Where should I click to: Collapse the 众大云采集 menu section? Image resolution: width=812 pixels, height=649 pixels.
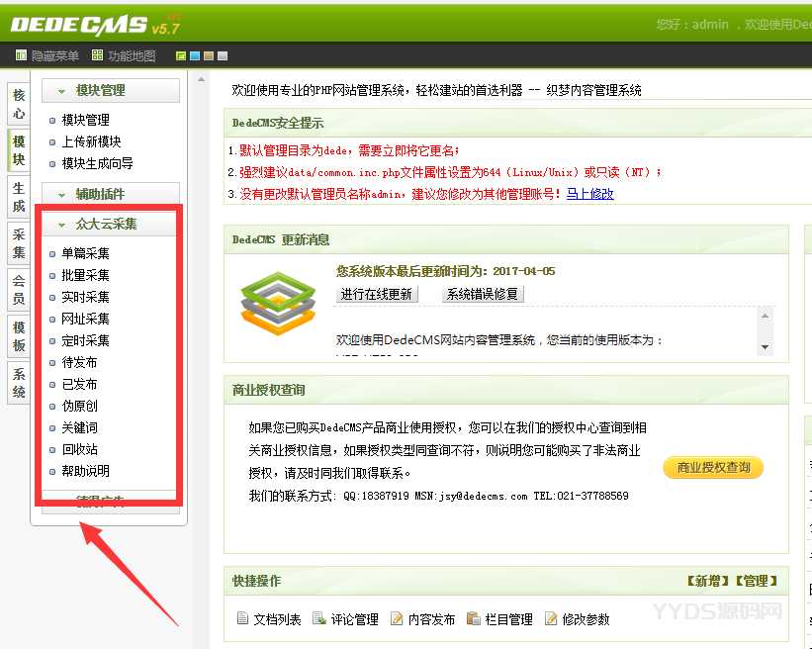[x=62, y=225]
